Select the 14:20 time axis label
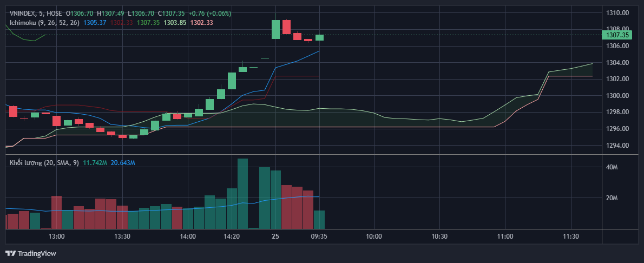This screenshot has width=644, height=263. click(x=232, y=236)
